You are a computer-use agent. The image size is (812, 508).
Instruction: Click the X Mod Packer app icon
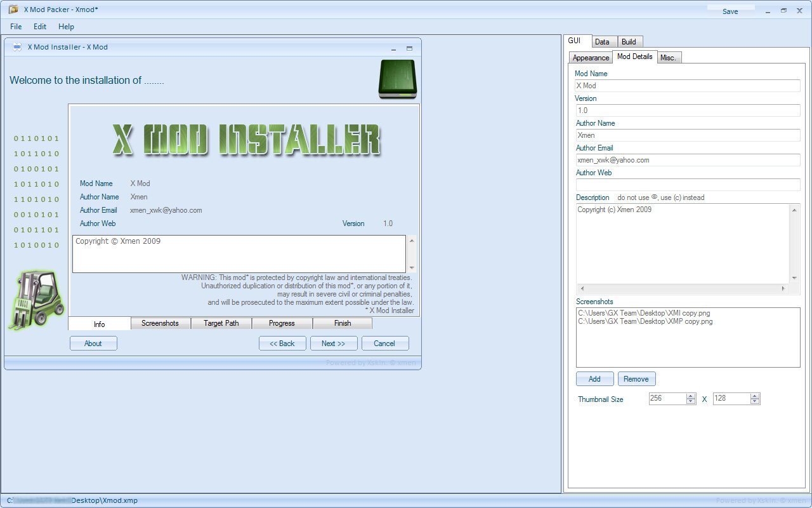click(x=13, y=10)
